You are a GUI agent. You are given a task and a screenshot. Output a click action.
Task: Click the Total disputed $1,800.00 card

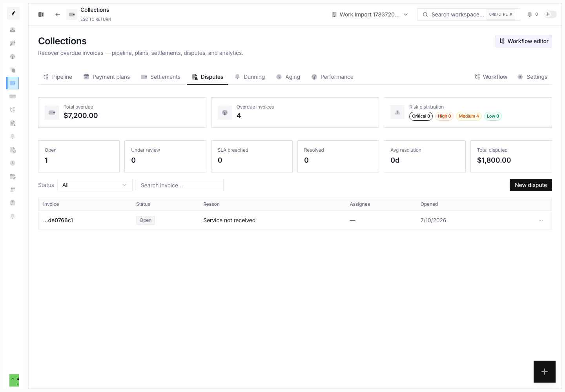point(511,156)
